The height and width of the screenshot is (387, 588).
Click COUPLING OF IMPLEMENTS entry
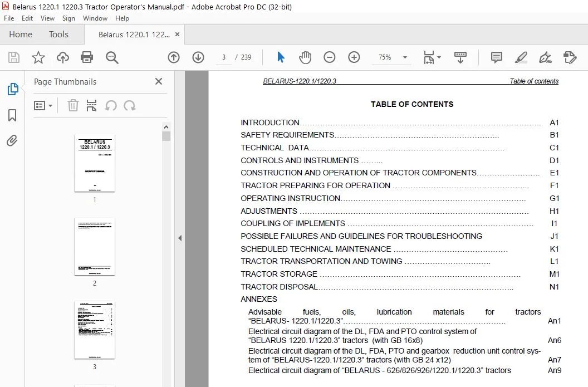[400, 223]
